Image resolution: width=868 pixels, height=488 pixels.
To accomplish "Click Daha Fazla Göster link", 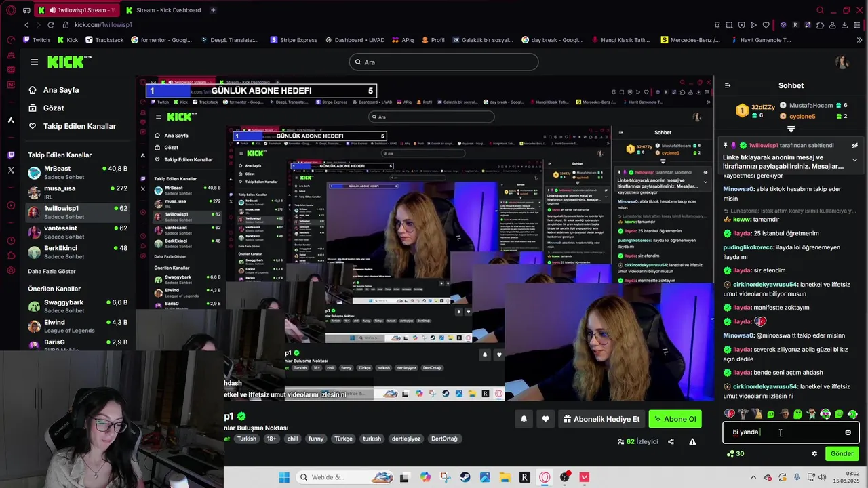I will 52,271.
